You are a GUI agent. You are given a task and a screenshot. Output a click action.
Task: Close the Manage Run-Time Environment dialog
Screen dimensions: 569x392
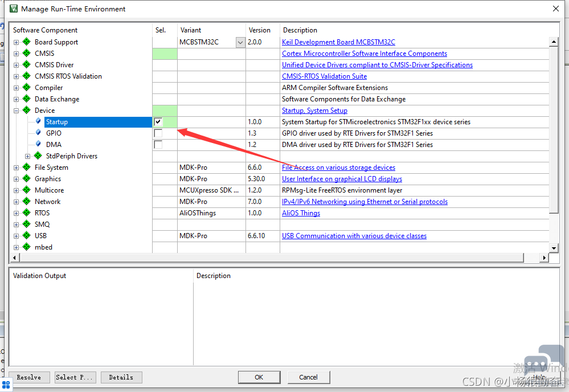click(555, 9)
